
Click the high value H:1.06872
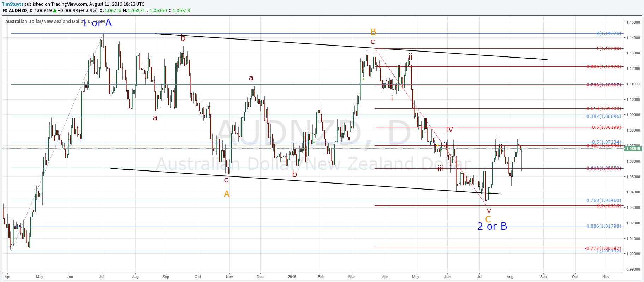(134, 10)
